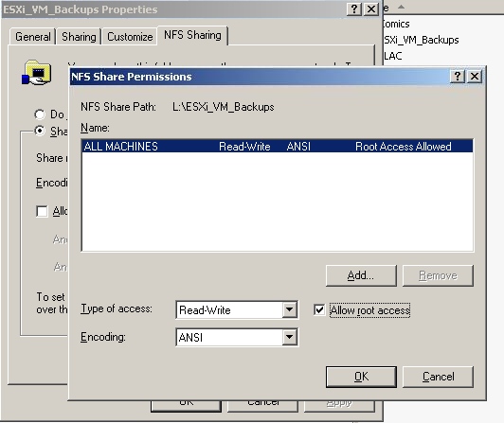Screen dimensions: 504x423
Task: Toggle the Allow root access checkbox
Action: (x=319, y=310)
